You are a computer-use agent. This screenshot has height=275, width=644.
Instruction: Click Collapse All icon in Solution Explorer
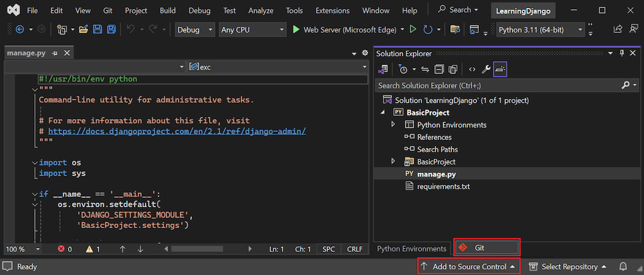coord(439,69)
